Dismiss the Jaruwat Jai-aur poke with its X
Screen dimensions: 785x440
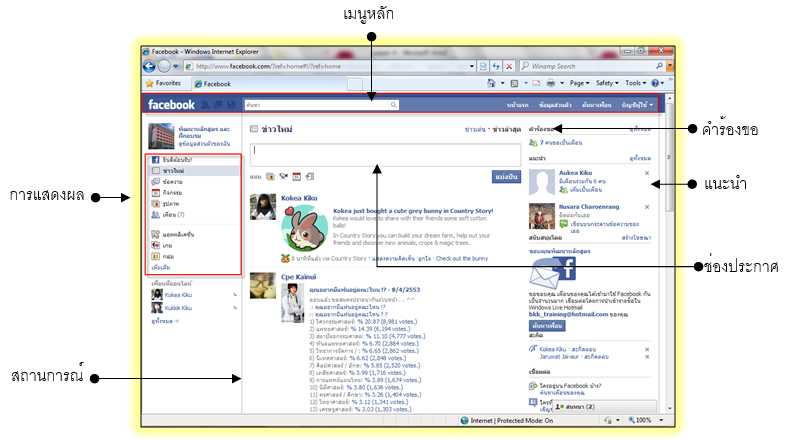(x=647, y=357)
